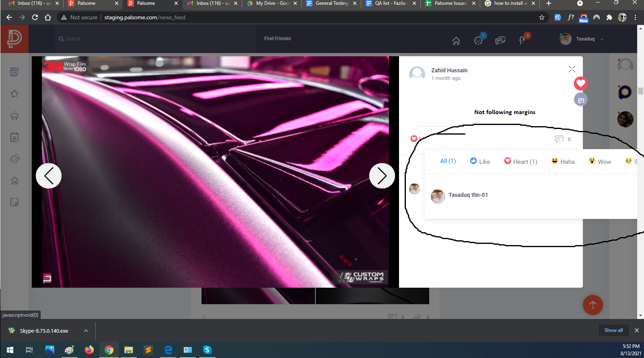Click the right sidebar blue circle contact avatar
This screenshot has width=644, height=358.
pos(625,92)
